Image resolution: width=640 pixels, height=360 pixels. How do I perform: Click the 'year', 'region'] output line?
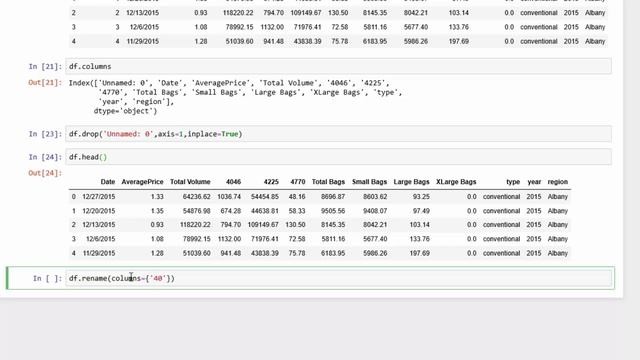[136, 102]
